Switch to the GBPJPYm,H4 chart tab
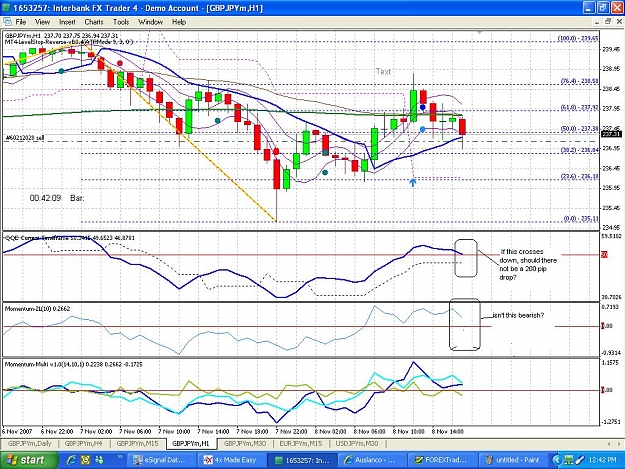Image resolution: width=625 pixels, height=469 pixels. (83, 443)
